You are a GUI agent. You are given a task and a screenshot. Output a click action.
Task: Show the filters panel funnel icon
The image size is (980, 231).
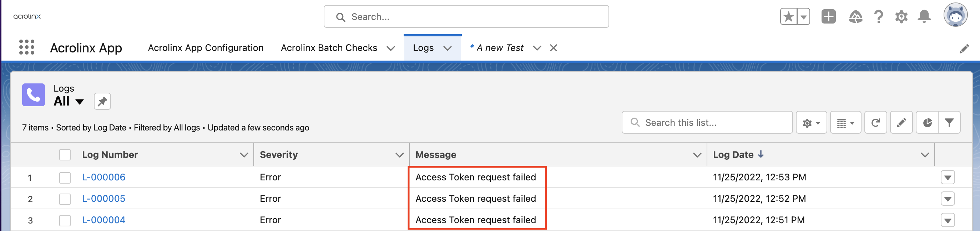[x=949, y=123]
